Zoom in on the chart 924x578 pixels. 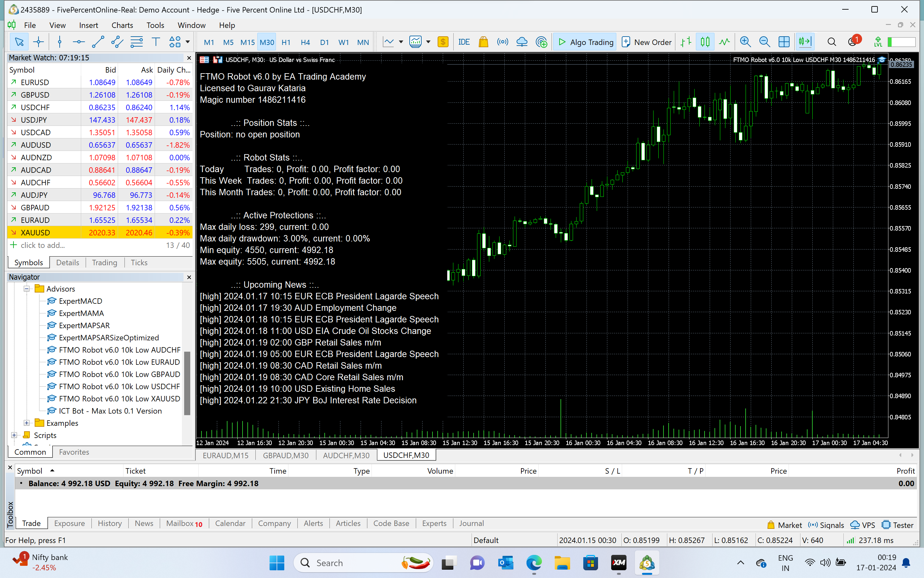(x=745, y=42)
